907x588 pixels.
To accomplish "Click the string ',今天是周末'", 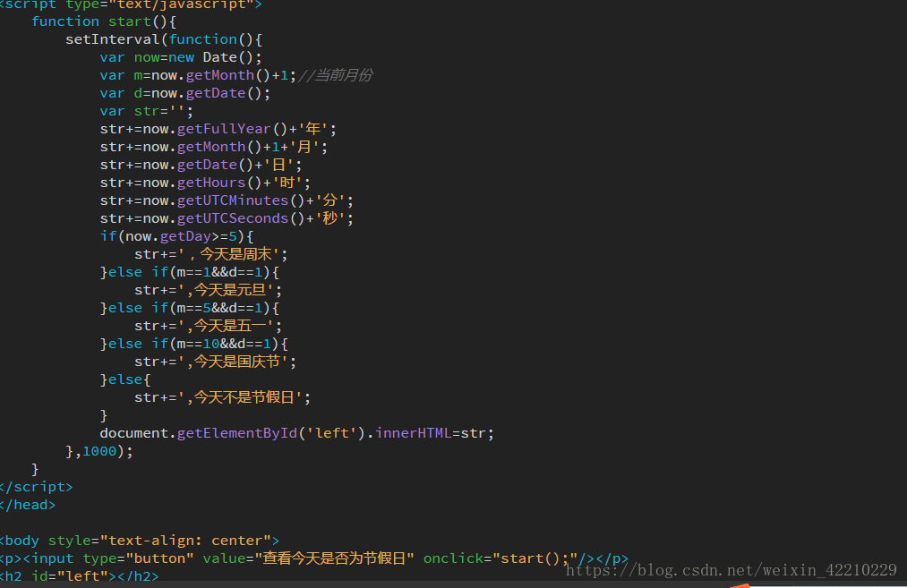I will click(229, 254).
